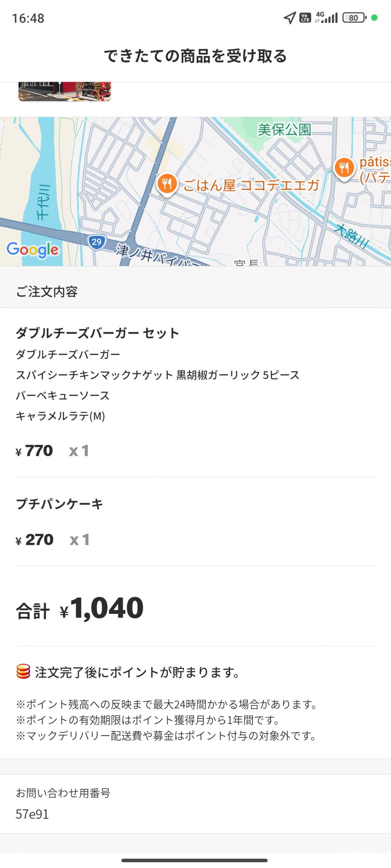Viewport: 391px width, 868px height.
Task: Click the route 29 highway shield
Action: coord(97,242)
